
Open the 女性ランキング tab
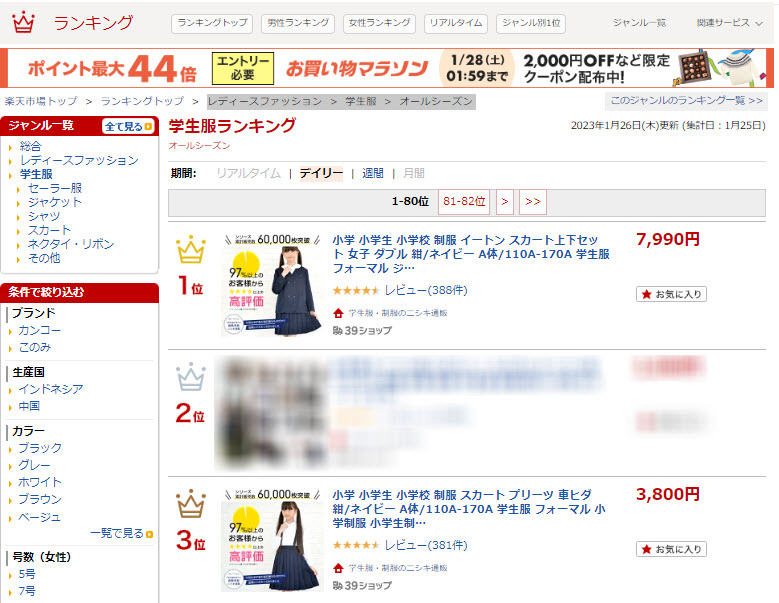[x=380, y=23]
